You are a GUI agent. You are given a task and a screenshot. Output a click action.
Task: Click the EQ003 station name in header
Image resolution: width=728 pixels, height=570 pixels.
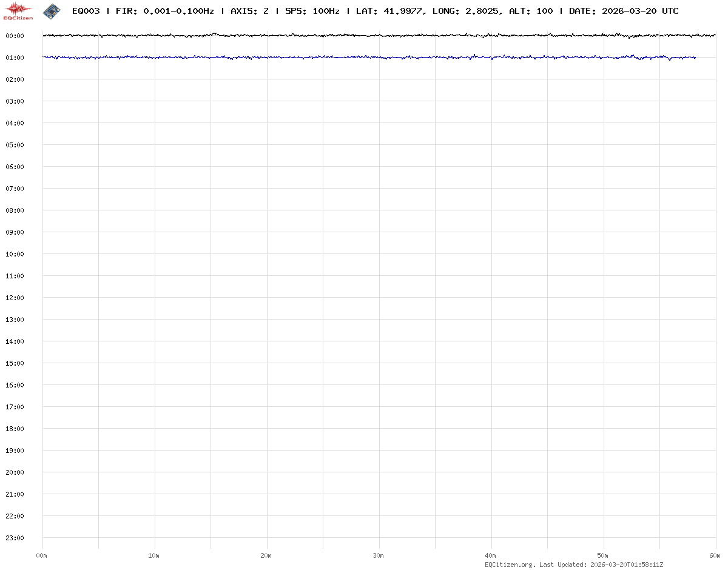tap(86, 11)
